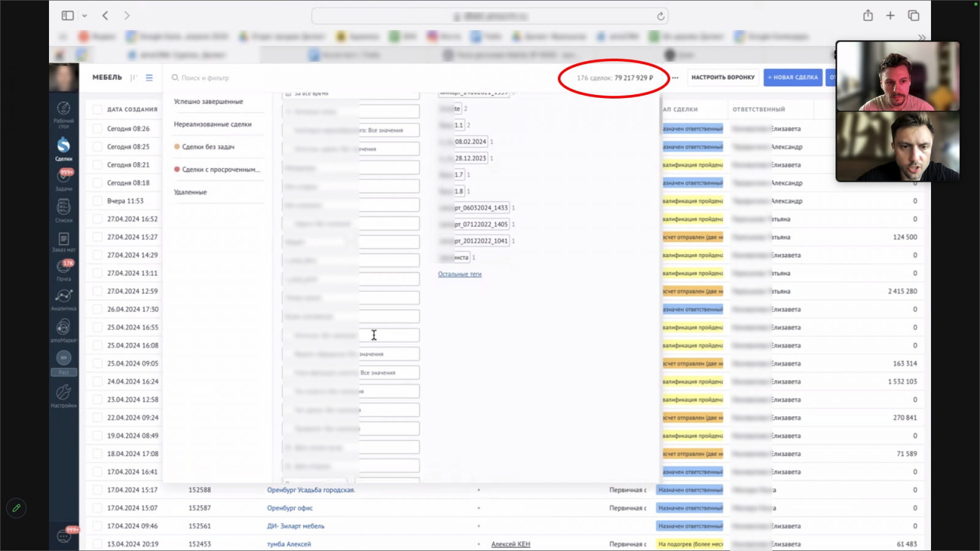Go to the Списки sidebar icon
980x551 pixels.
coord(64,208)
